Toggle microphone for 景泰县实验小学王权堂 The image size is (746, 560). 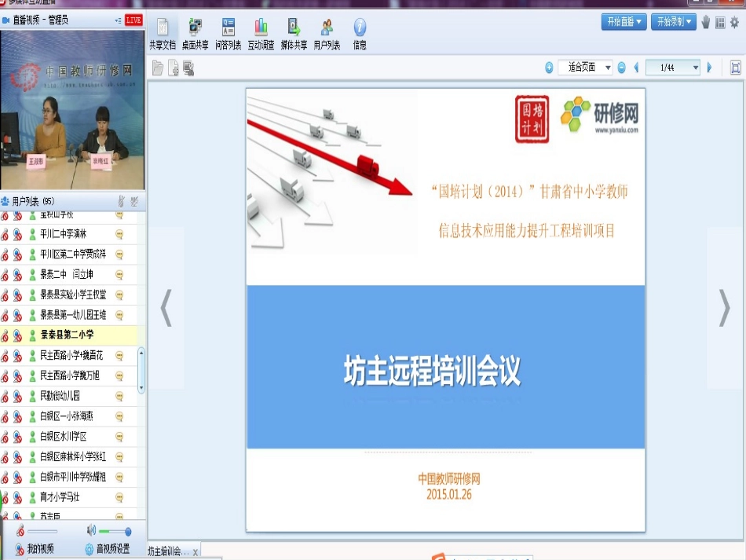5,295
